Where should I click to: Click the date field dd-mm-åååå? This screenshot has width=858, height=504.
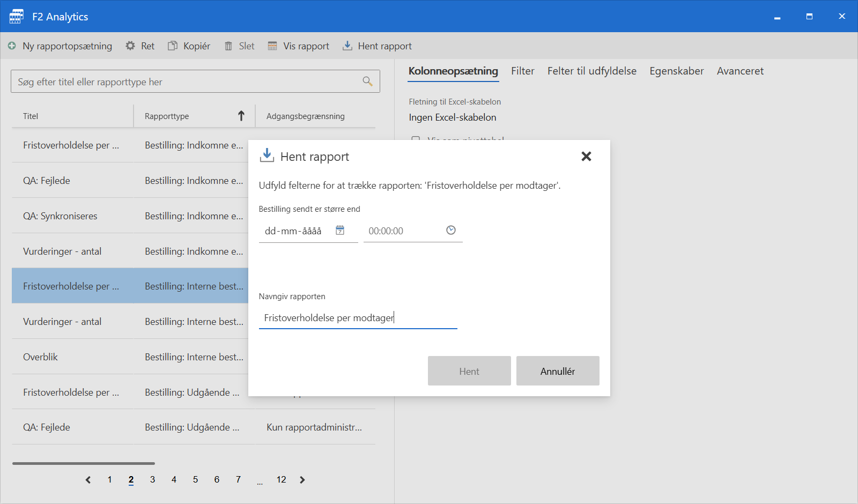[308, 231]
